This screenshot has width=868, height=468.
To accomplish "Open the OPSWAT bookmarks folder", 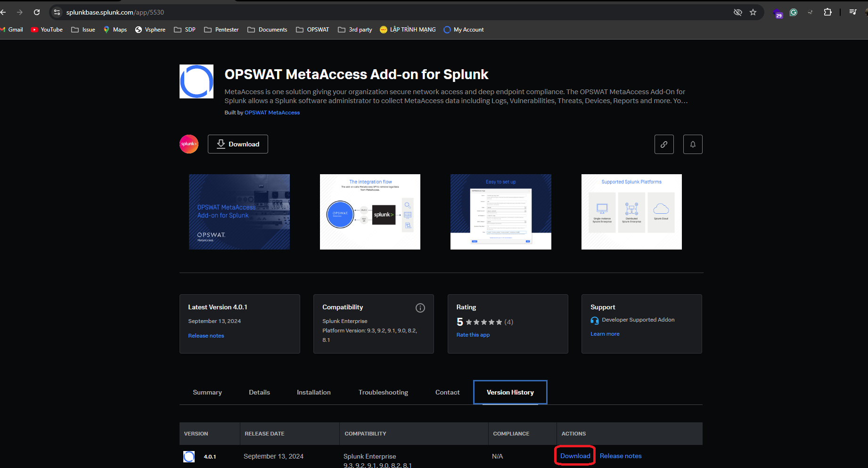I will point(312,30).
